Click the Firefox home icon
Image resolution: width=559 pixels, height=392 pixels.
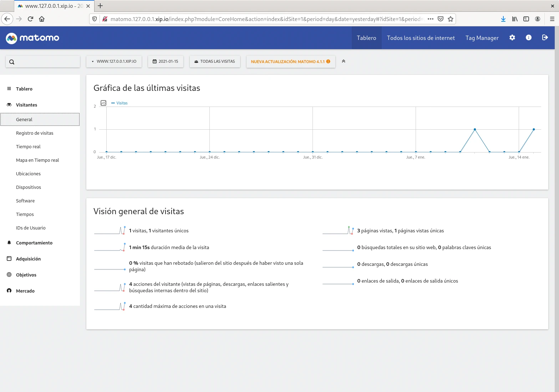coord(42,19)
